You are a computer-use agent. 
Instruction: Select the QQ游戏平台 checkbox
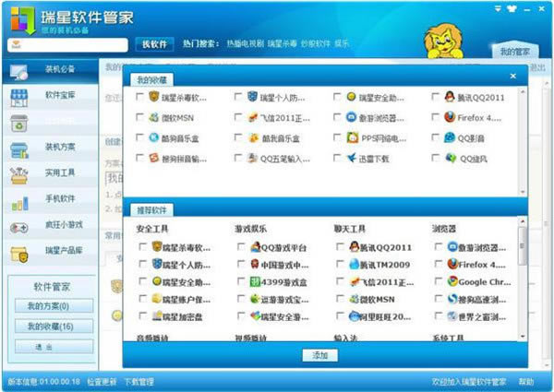click(x=241, y=247)
